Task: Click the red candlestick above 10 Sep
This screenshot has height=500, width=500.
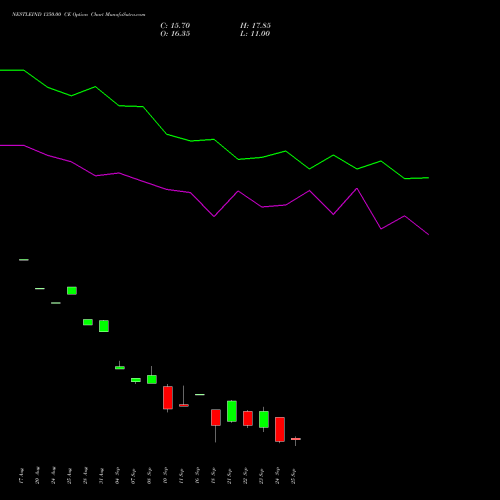Action: coord(168,398)
